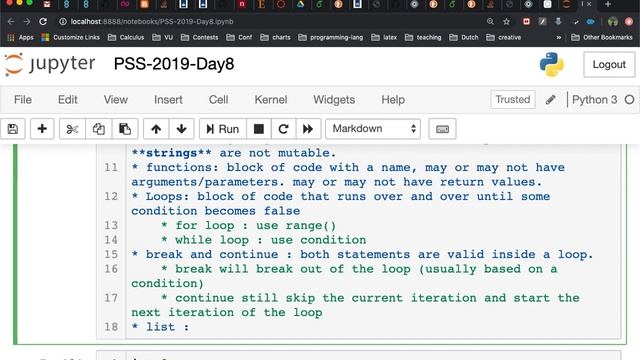Click the Python 3 kernel label
This screenshot has width=640, height=360.
coord(595,100)
